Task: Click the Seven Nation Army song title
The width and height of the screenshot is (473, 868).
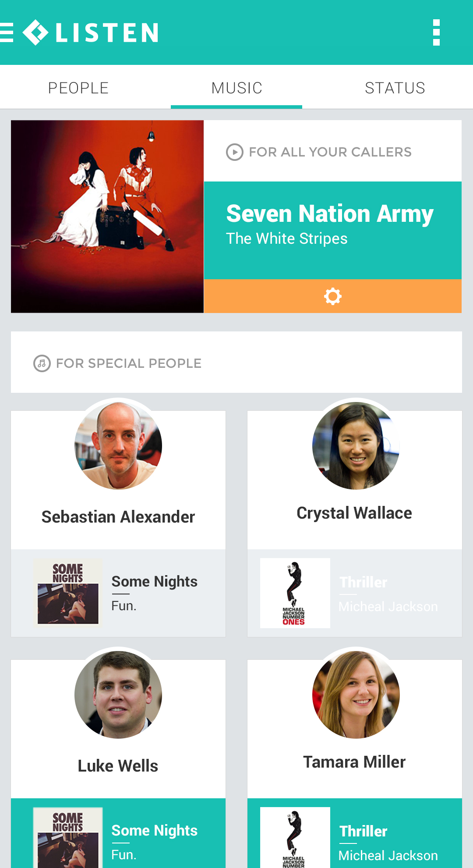Action: (330, 214)
